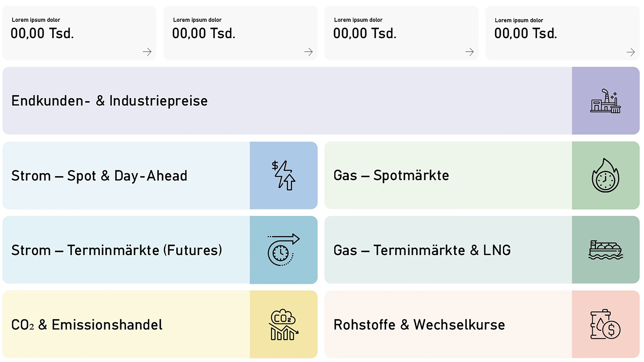Click the lightning bolt price icon
The width and height of the screenshot is (644, 362).
[284, 175]
